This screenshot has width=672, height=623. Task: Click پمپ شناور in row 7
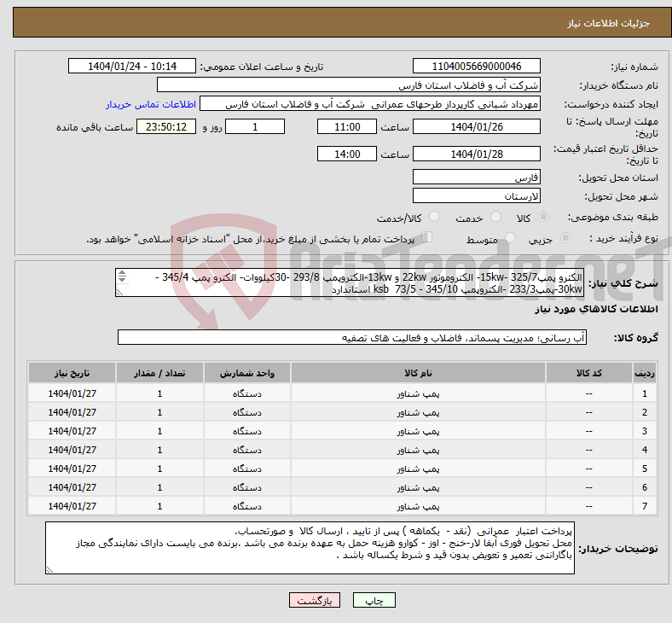418,506
